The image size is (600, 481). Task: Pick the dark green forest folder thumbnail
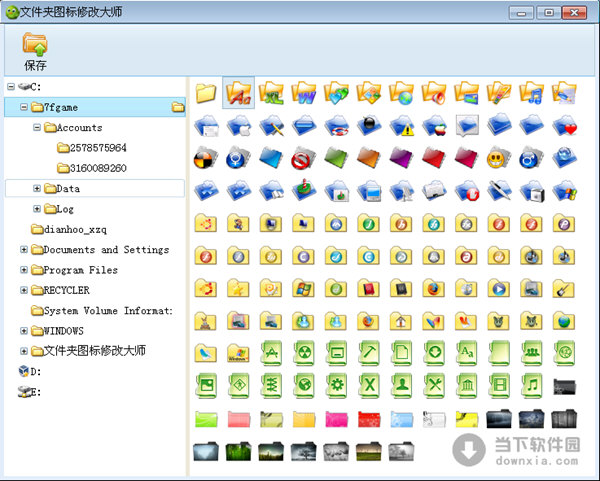[238, 452]
